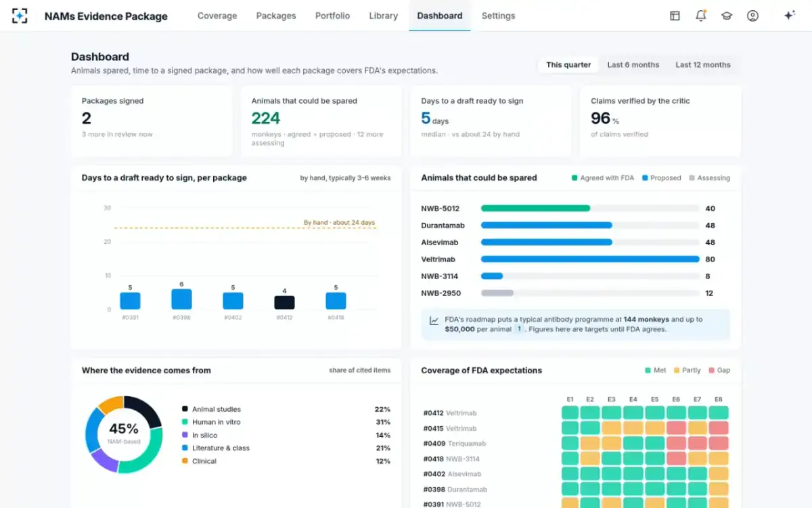Open the graduation cap learning icon
The height and width of the screenshot is (508, 812).
[727, 16]
